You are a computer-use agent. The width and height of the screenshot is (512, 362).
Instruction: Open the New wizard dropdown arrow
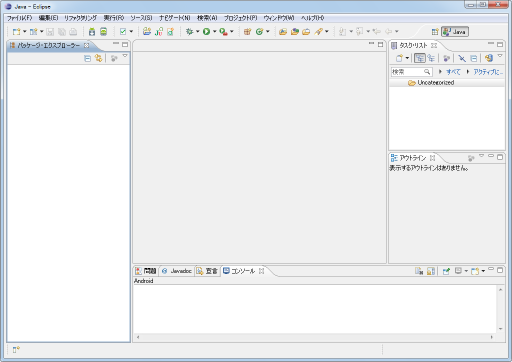point(24,32)
